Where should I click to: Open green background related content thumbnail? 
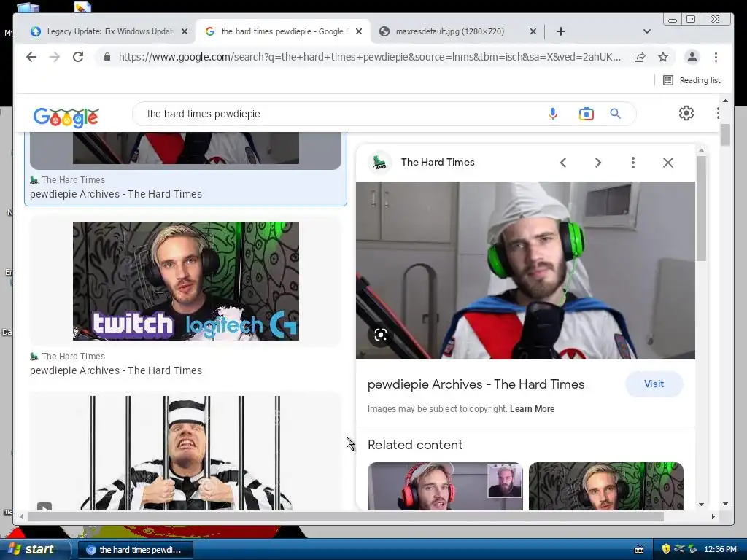pos(606,486)
